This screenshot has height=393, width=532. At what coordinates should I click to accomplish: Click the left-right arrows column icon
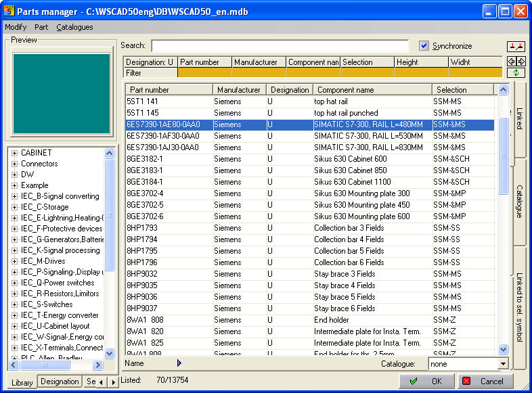[x=516, y=62]
